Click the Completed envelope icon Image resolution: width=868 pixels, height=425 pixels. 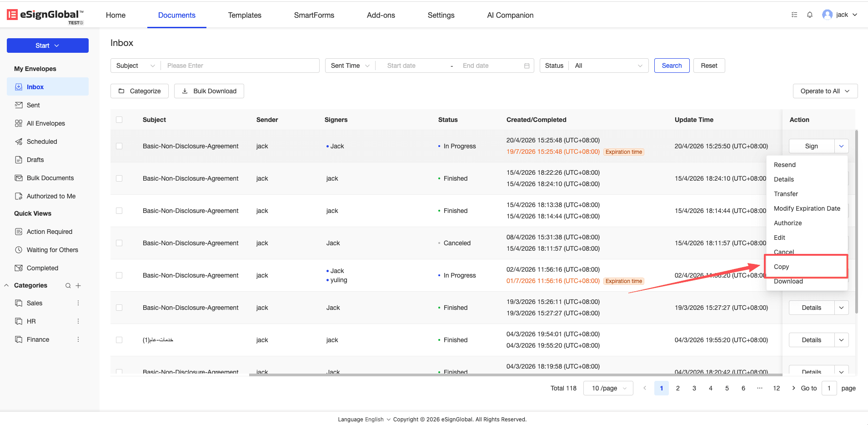coord(19,268)
